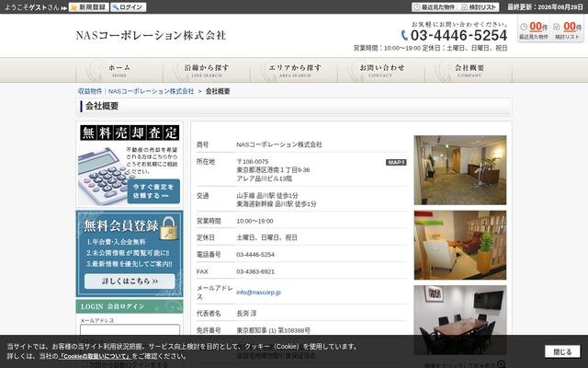Image resolution: width=588 pixels, height=368 pixels.
Task: Click the 03-4363-6921 FAX number
Action: click(255, 271)
